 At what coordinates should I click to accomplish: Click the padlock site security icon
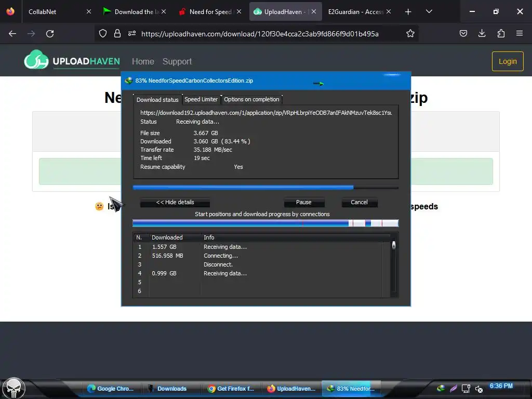pyautogui.click(x=117, y=33)
